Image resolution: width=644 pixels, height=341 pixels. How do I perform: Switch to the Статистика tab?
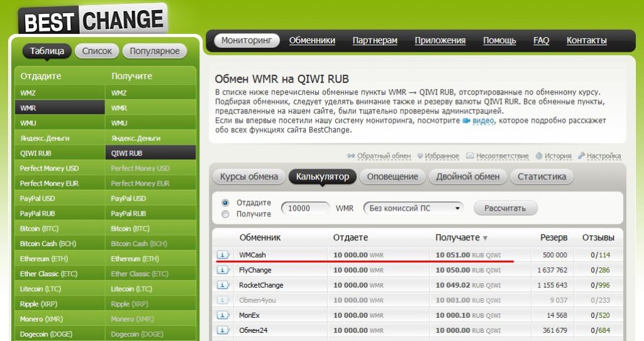541,177
